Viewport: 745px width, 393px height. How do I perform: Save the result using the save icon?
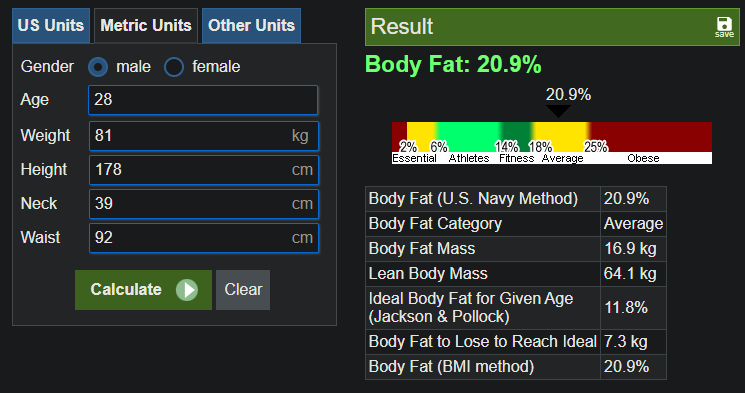point(724,27)
